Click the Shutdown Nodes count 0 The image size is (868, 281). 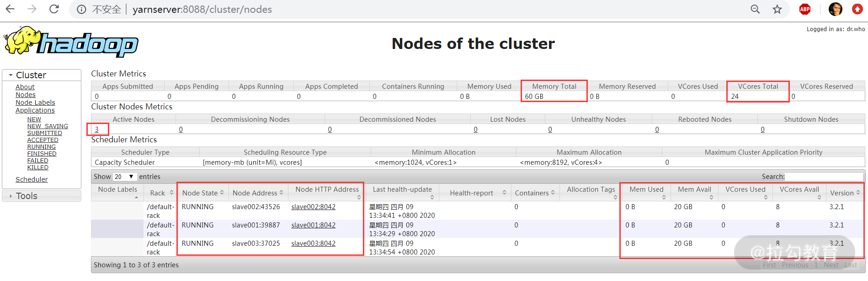coord(763,130)
